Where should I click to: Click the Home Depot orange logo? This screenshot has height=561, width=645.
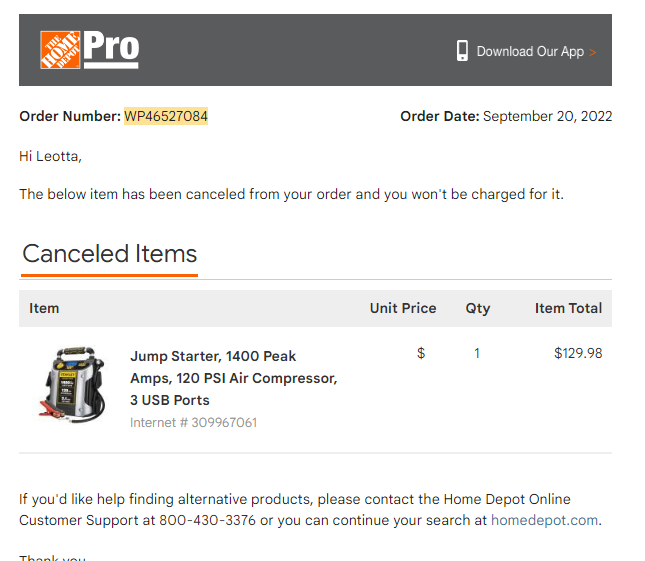point(60,50)
